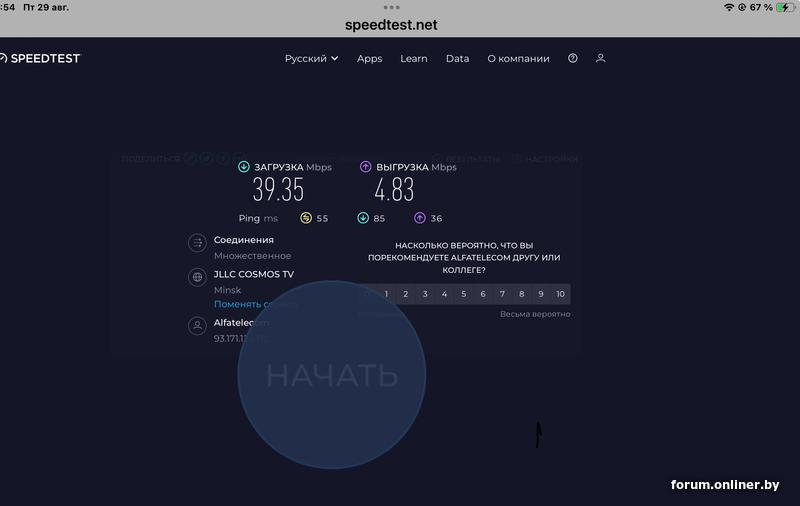Rate recommendation score 4
800x506 pixels.
click(x=444, y=294)
